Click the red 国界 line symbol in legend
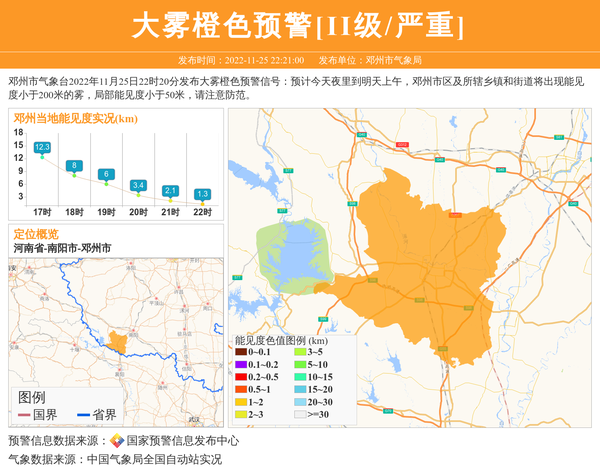This screenshot has width=600, height=471. [24, 415]
